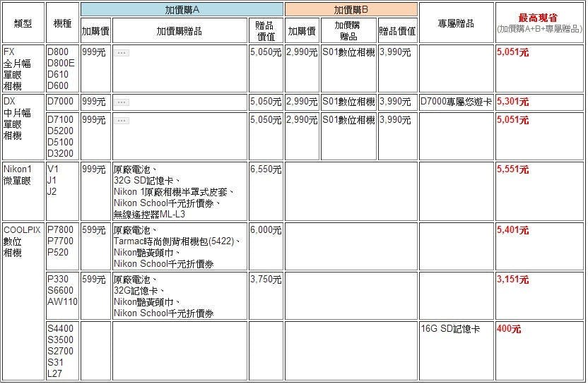Click the 無線遙控器ML-L3 gift line

coord(149,215)
